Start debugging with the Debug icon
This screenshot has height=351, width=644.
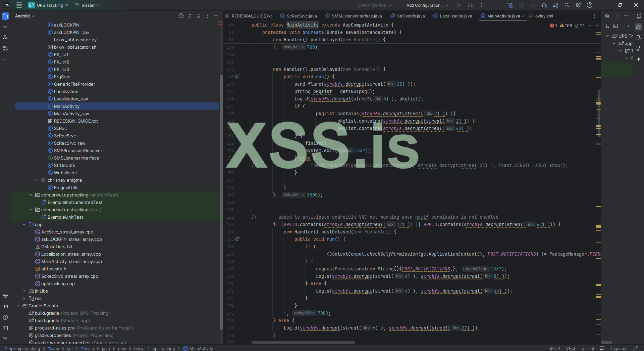point(470,5)
